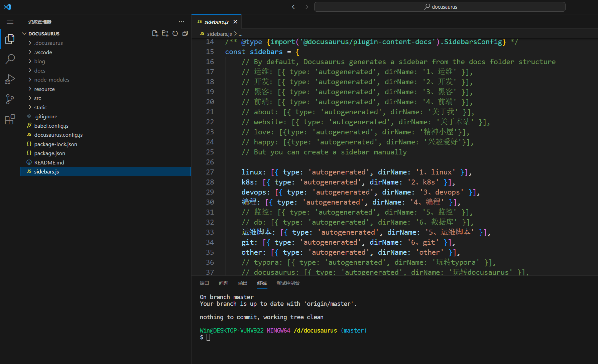Open the Search view in activity bar
The width and height of the screenshot is (598, 364).
tap(10, 59)
